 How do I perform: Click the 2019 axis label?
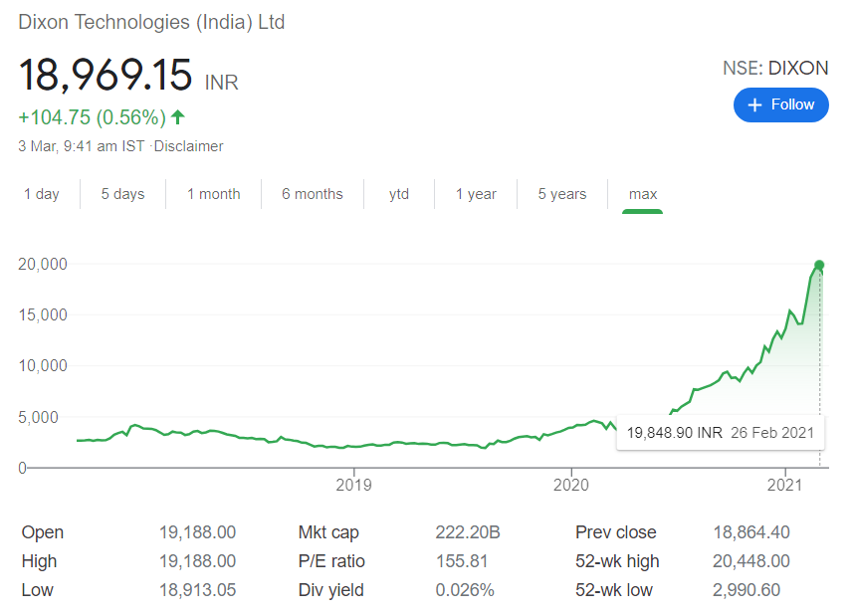[x=354, y=485]
